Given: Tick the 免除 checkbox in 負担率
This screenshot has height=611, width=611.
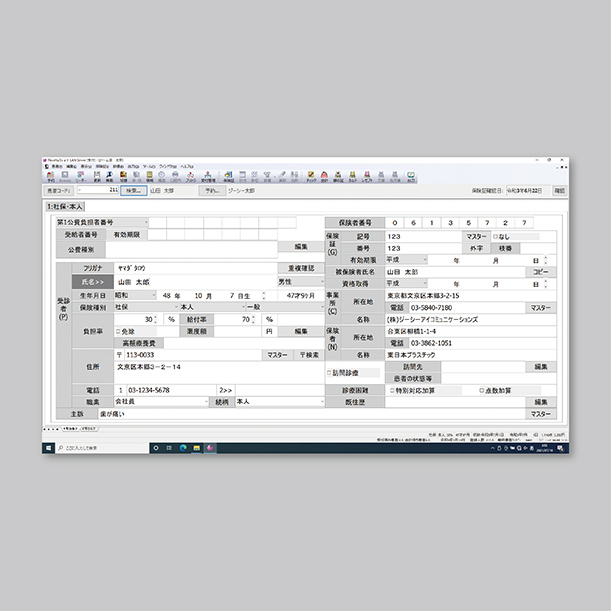Looking at the screenshot, I should click(x=117, y=330).
